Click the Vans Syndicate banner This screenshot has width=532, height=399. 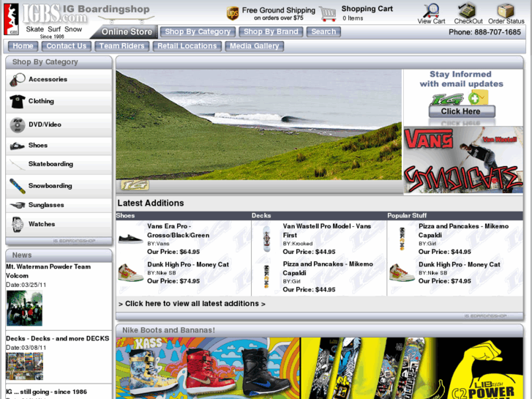click(x=463, y=160)
